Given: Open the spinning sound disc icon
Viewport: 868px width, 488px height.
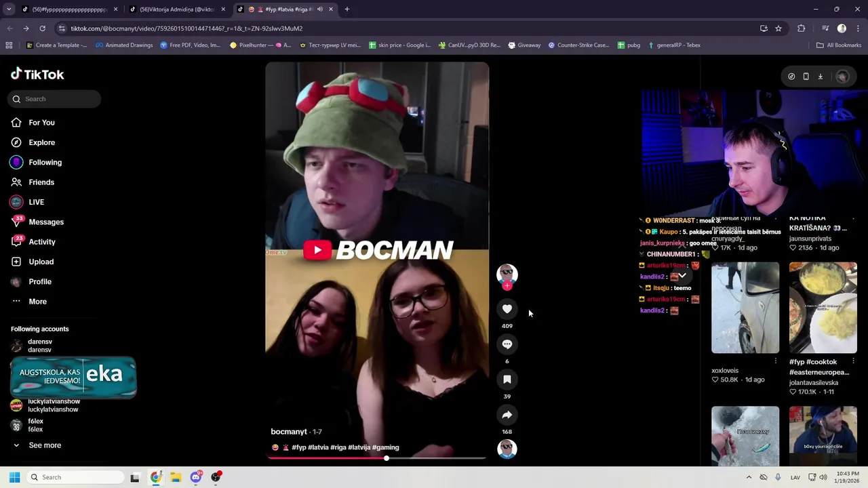Looking at the screenshot, I should point(507,449).
